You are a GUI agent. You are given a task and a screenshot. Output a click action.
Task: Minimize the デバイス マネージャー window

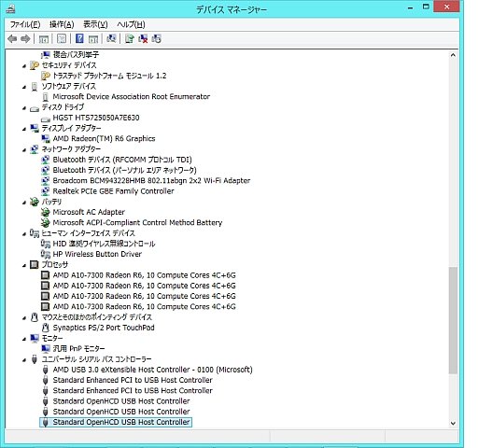[x=411, y=7]
